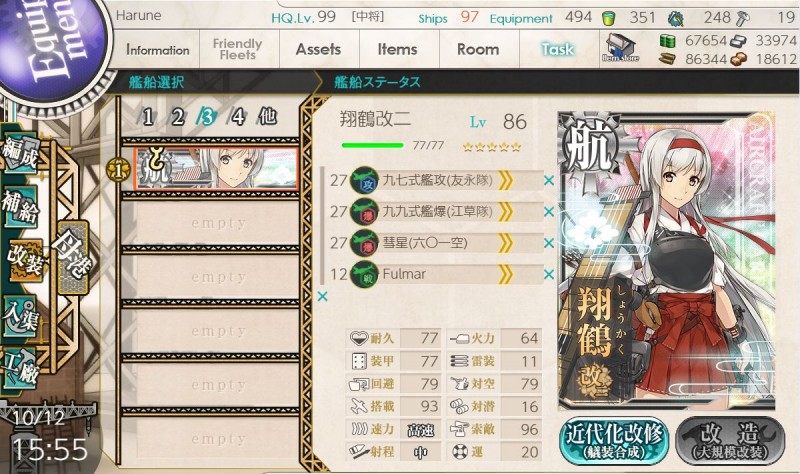The image size is (800, 474).
Task: Return to 母港 home port button
Action: coord(72,258)
